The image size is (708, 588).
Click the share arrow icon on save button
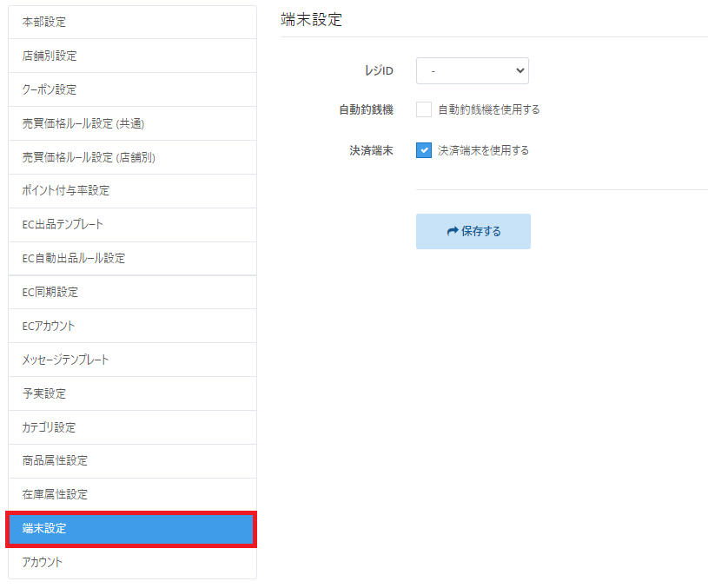coord(452,232)
